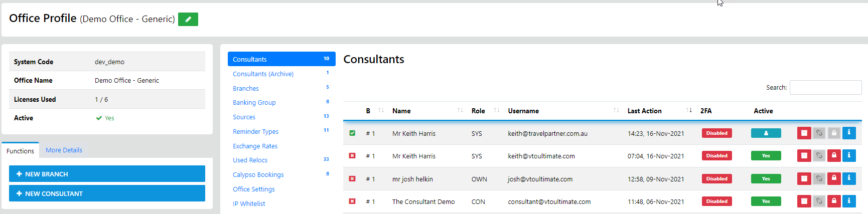Image resolution: width=868 pixels, height=214 pixels.
Task: Open Banking Group in the side menu
Action: 254,103
